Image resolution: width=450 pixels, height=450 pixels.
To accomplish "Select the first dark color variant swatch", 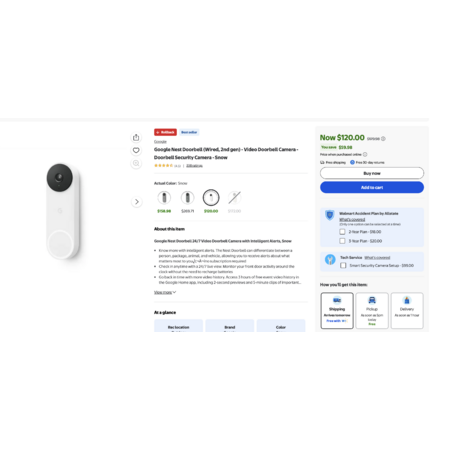I will point(164,198).
